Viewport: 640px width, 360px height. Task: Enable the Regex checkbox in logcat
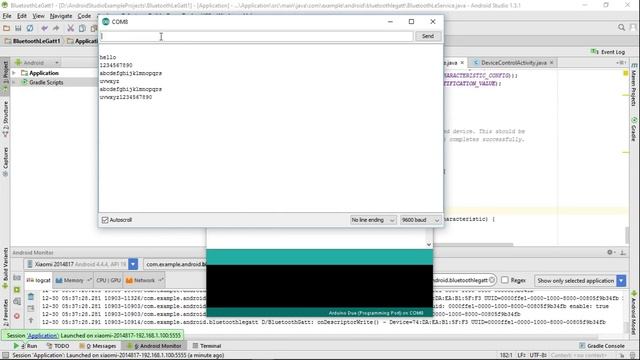(x=505, y=280)
